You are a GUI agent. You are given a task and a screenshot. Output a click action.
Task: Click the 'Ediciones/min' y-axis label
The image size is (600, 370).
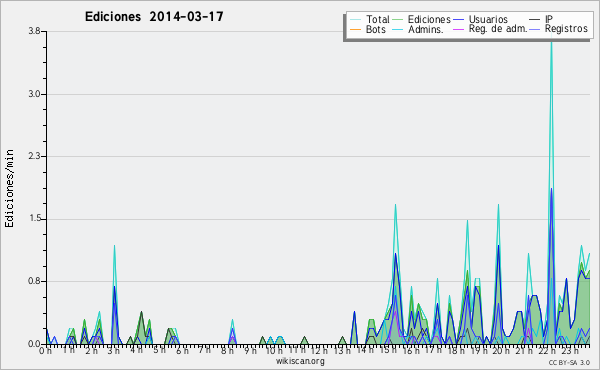tap(9, 188)
